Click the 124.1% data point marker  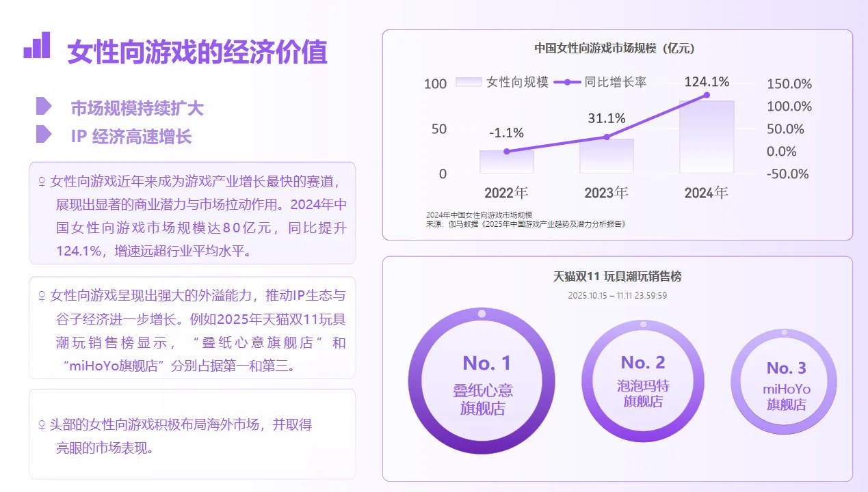point(705,94)
